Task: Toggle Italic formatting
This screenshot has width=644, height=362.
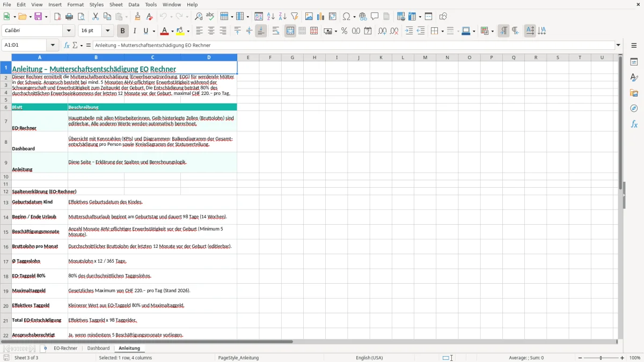Action: point(134,31)
